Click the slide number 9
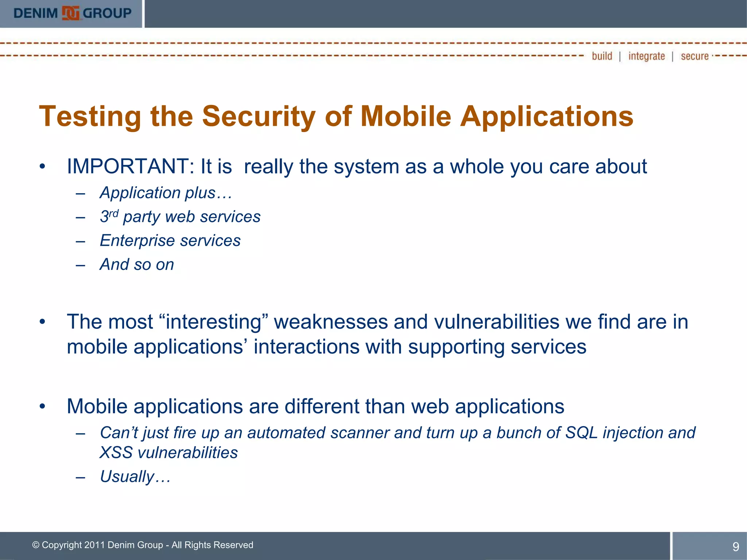The image size is (747, 560). pos(736,547)
